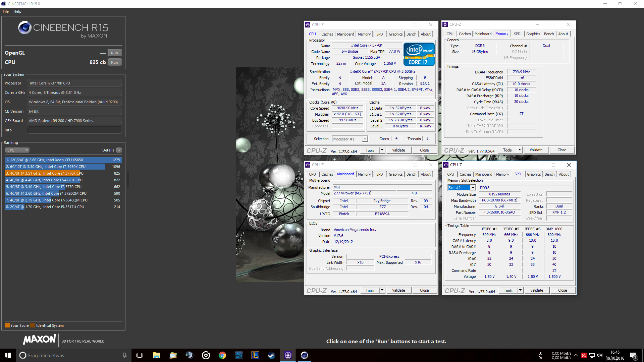Screen dimensions: 644x362
Task: Click Validate in CPU-Z SPD window
Action: point(537,290)
